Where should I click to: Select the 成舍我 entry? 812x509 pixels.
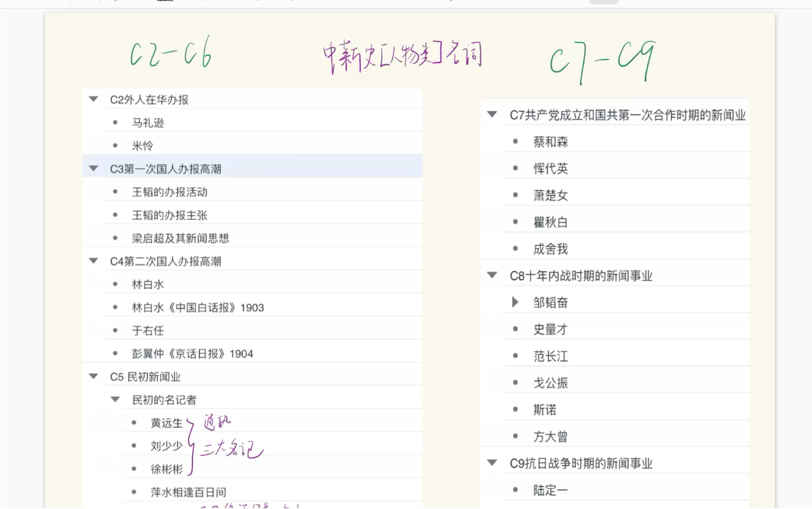(x=550, y=249)
